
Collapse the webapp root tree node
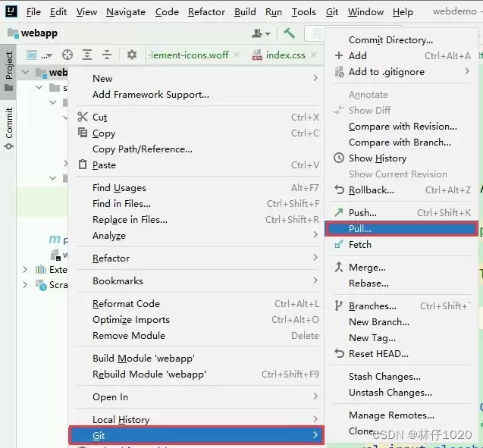pos(25,72)
